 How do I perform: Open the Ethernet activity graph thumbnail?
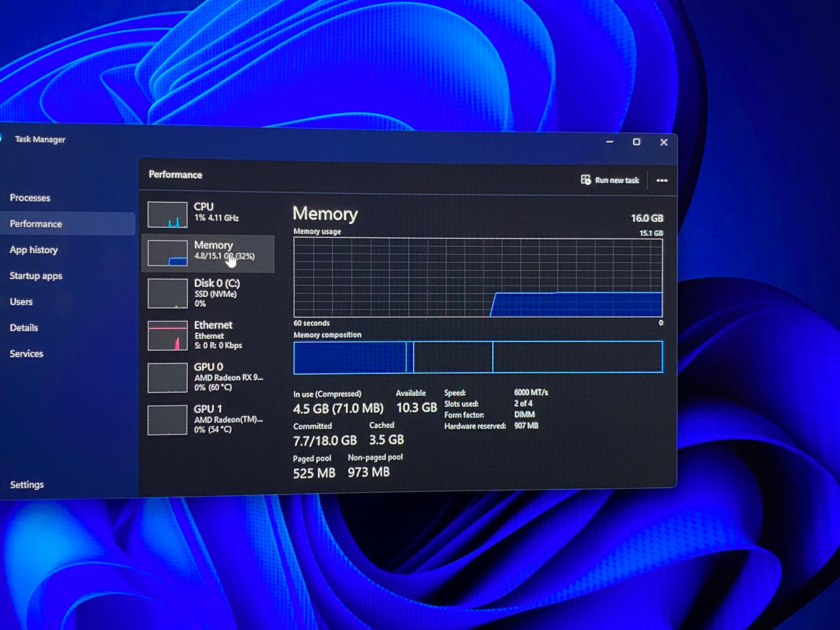(167, 336)
